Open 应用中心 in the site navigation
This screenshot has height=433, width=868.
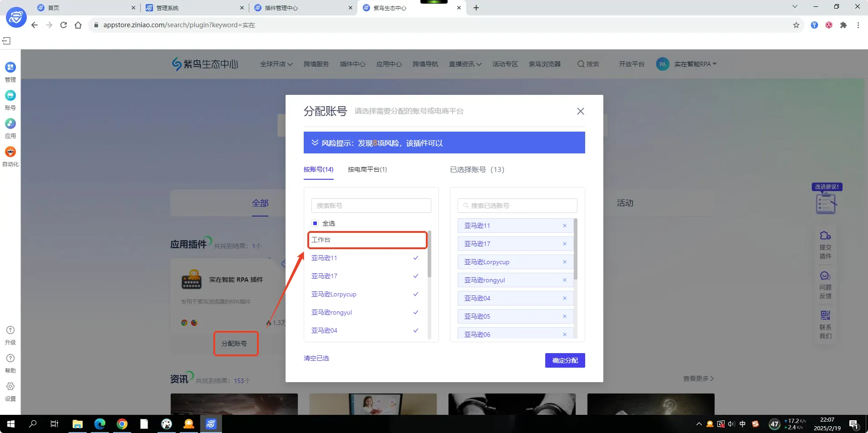pyautogui.click(x=389, y=64)
